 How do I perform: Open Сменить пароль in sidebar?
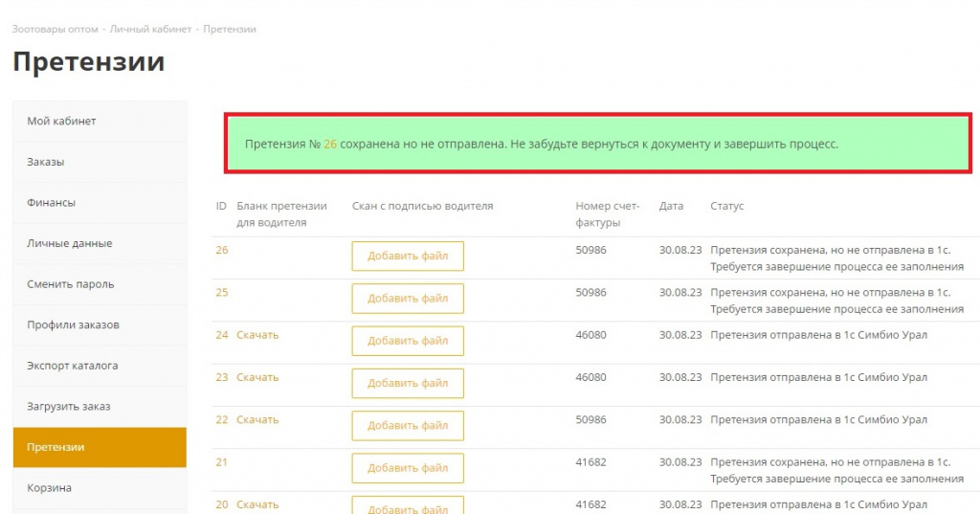coord(100,284)
